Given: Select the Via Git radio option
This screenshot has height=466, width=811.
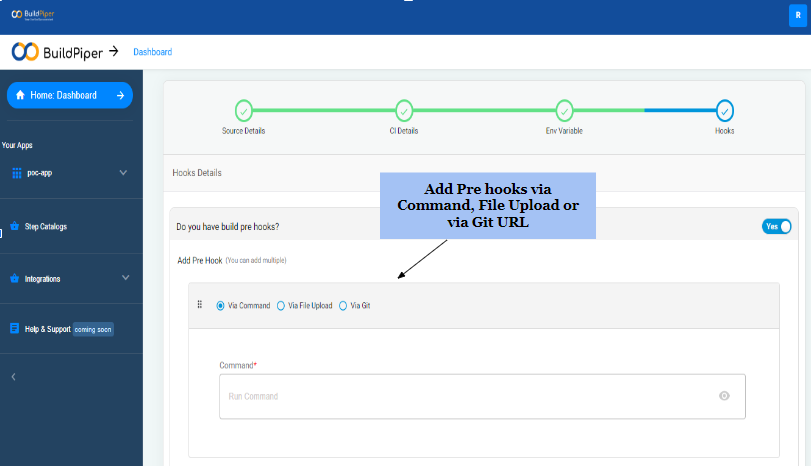Looking at the screenshot, I should (343, 306).
